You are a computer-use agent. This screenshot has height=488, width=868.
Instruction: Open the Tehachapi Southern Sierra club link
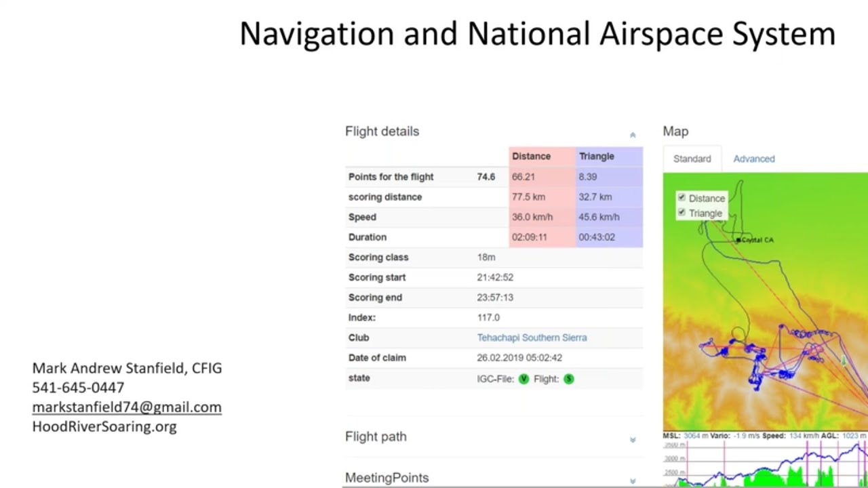(532, 338)
